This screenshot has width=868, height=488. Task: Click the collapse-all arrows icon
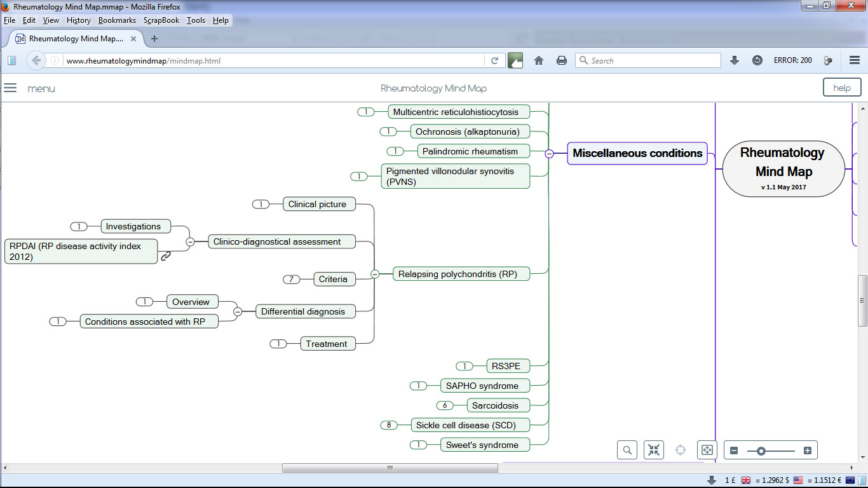coord(653,450)
